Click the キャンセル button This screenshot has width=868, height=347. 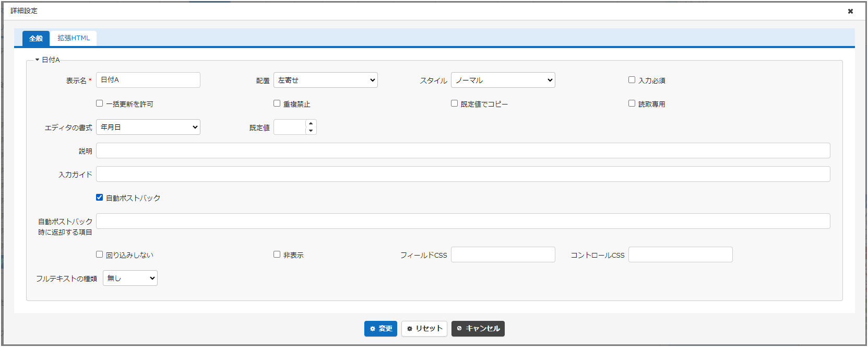point(478,329)
